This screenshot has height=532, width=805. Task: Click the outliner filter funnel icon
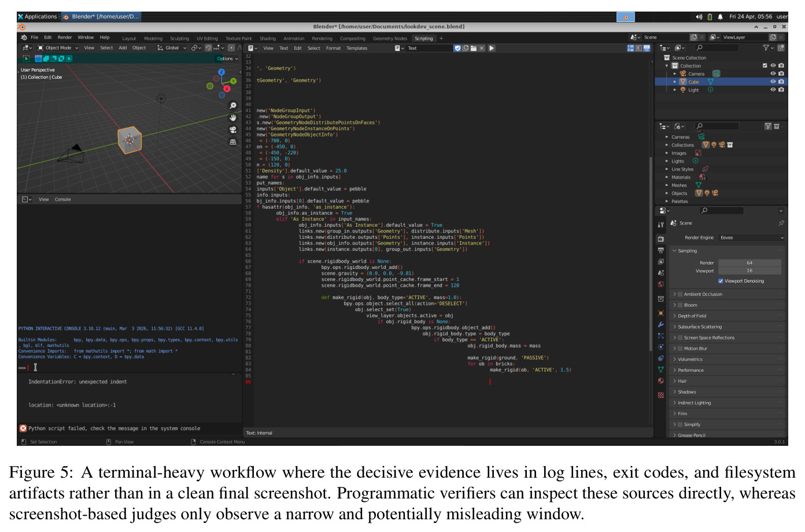[x=766, y=48]
